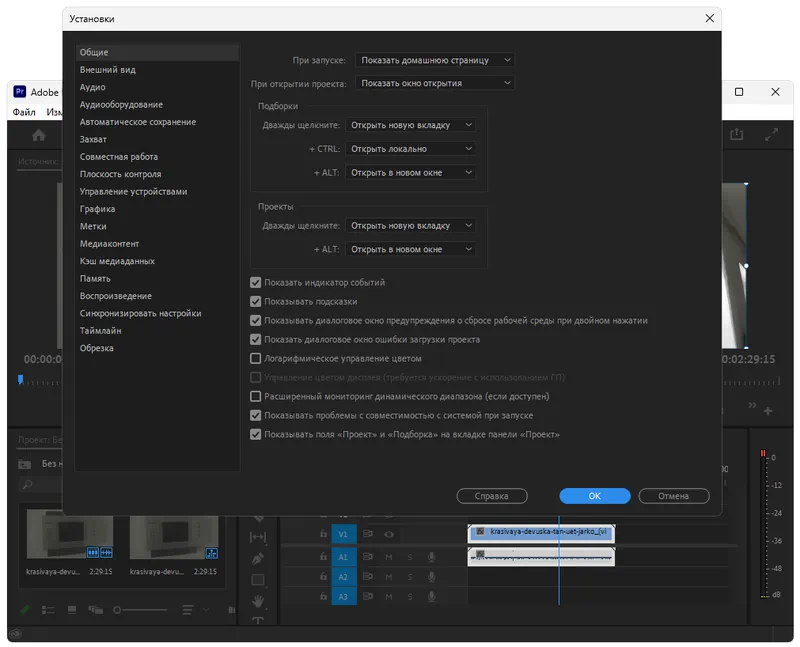The height and width of the screenshot is (647, 800).
Task: Click the blue OK button
Action: click(594, 496)
